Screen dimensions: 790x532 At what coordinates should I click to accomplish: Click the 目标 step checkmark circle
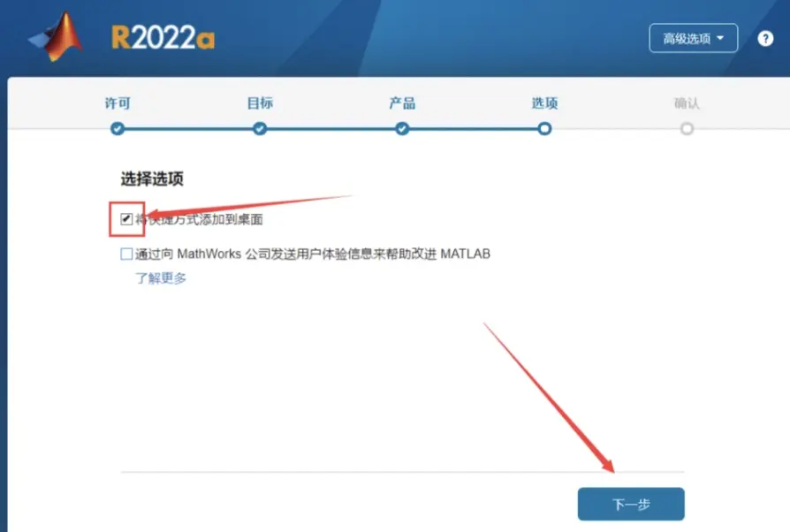coord(260,129)
